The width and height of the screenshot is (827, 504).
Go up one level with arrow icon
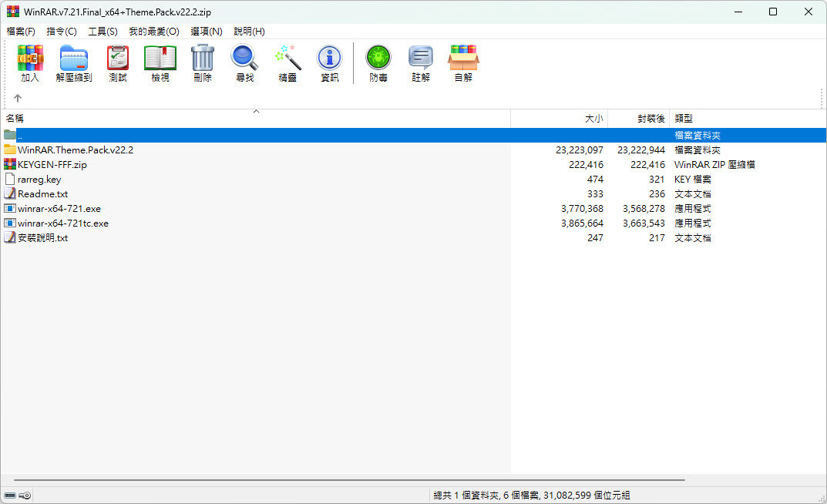tap(18, 98)
